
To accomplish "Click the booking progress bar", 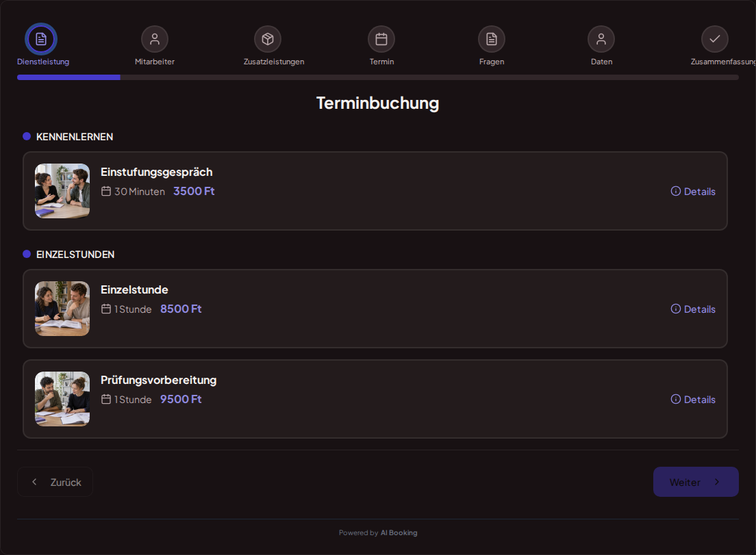I will [378, 77].
